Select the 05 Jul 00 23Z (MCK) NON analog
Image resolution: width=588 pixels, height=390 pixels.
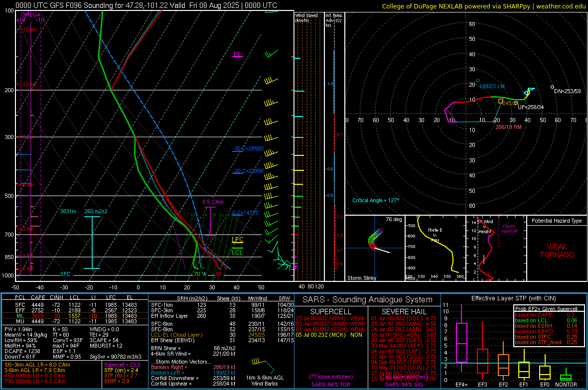point(329,335)
